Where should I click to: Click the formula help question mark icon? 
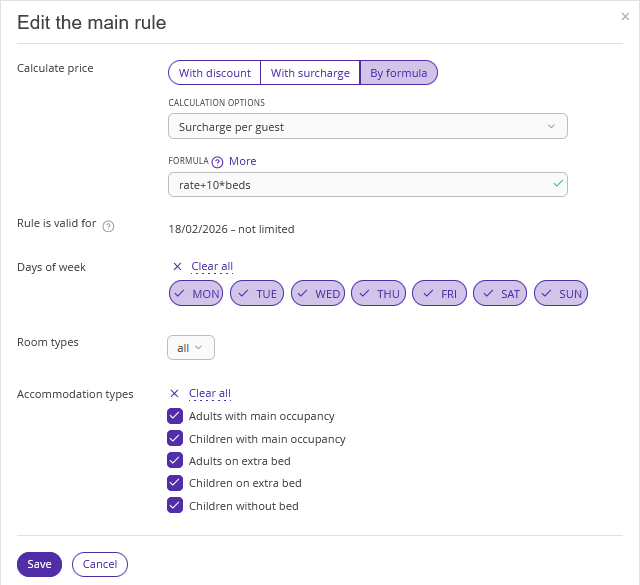[x=217, y=161]
